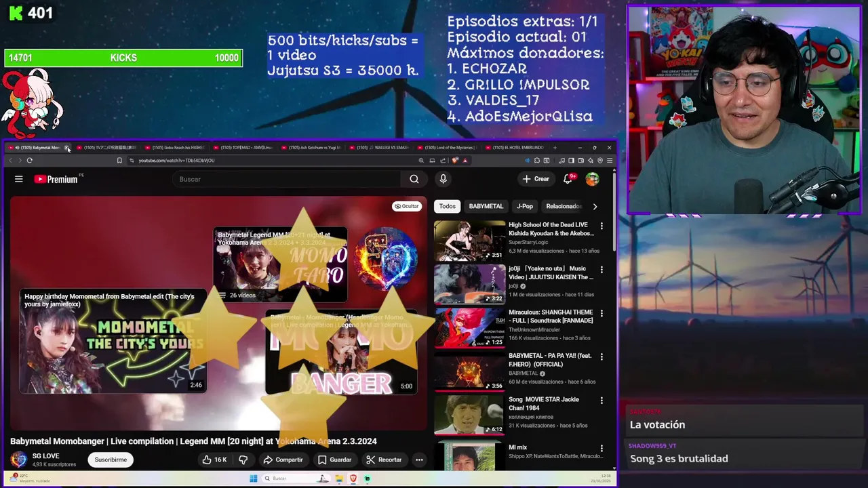Open Jackie Chan MOVIE STAR thumbnail

tap(469, 415)
